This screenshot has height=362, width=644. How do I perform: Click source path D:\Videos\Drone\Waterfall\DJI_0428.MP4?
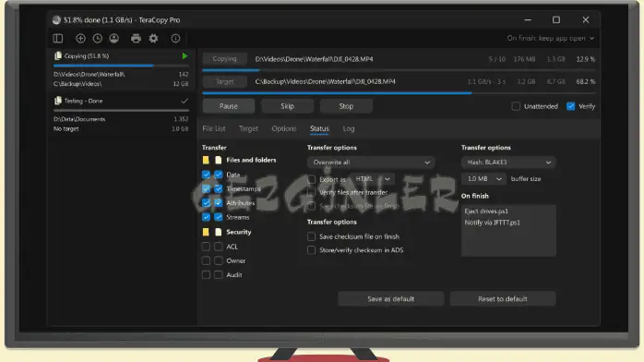pyautogui.click(x=314, y=59)
